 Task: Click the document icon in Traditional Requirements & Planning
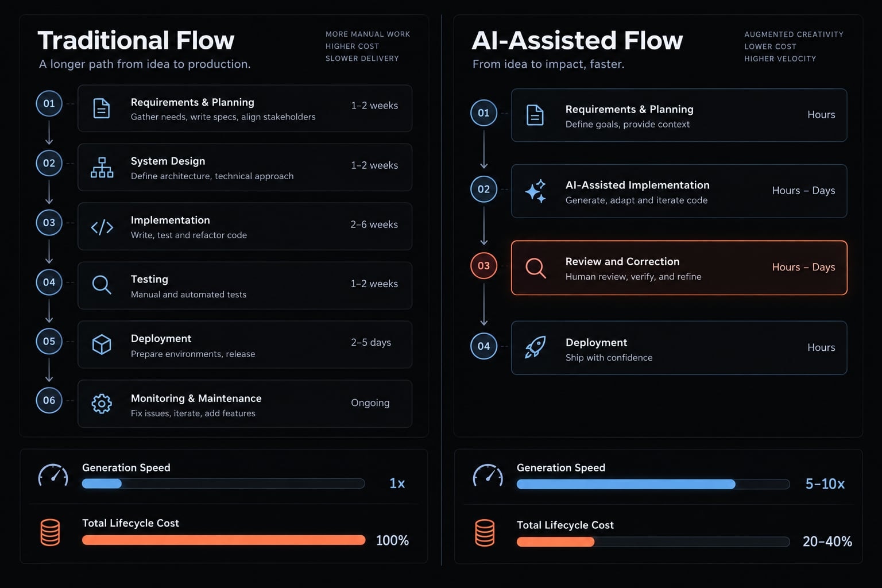tap(102, 109)
